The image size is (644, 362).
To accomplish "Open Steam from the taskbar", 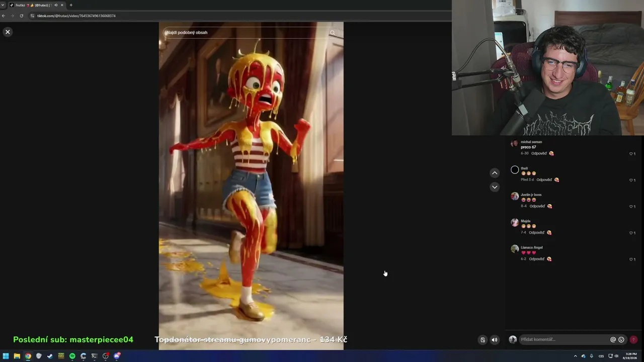I will tap(50, 356).
